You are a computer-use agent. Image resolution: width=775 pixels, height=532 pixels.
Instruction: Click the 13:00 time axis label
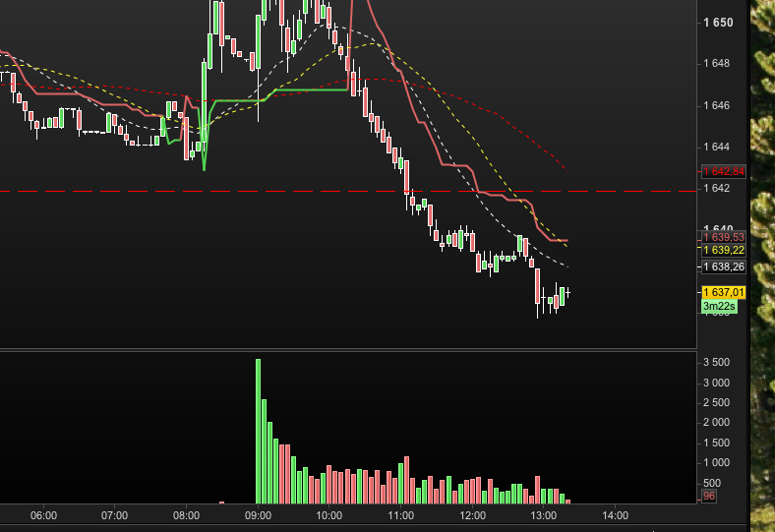543,515
